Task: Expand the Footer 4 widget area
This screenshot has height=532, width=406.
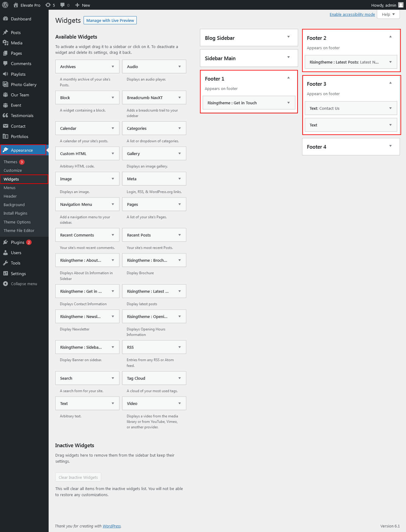Action: pyautogui.click(x=391, y=146)
